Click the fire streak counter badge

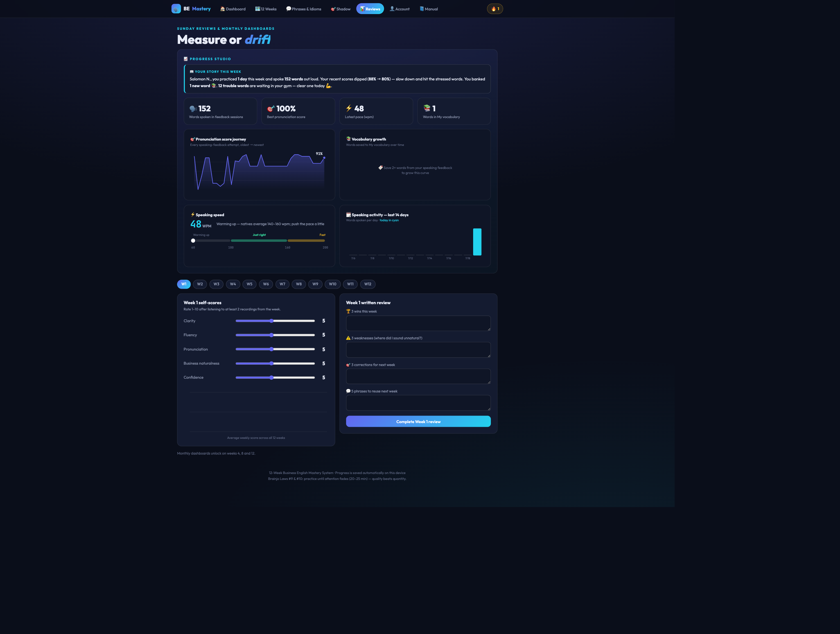[x=495, y=9]
